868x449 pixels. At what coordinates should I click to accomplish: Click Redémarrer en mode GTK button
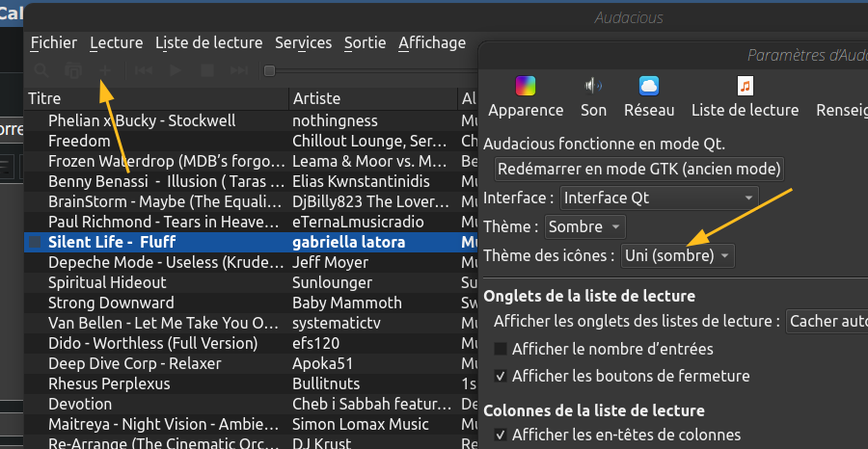pyautogui.click(x=638, y=169)
